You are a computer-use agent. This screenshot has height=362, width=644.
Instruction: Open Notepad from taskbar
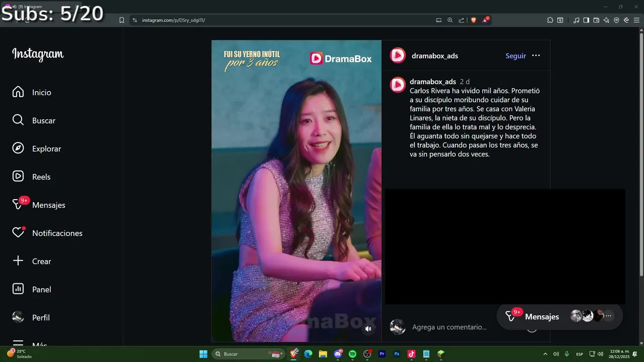pyautogui.click(x=426, y=354)
